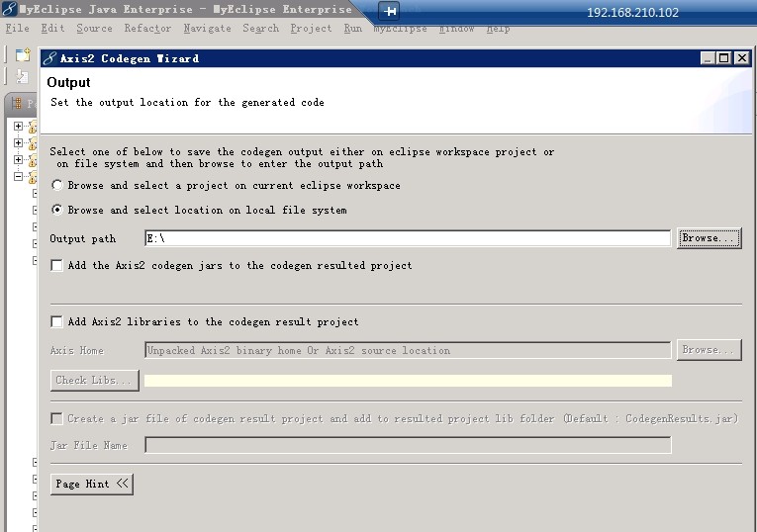Click the new wizard icon in the MyEclipse toolbar
This screenshot has width=757, height=532.
23,55
